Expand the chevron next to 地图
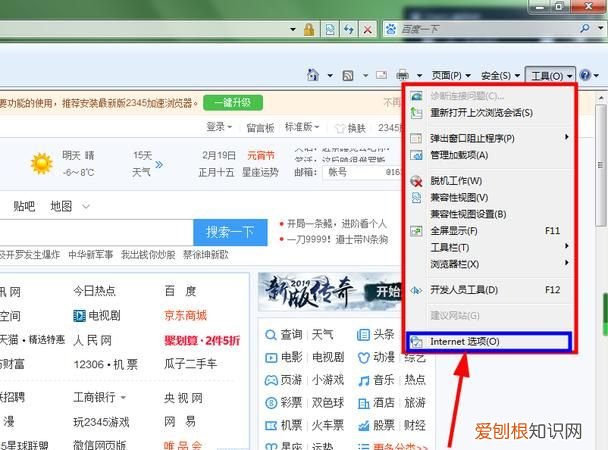This screenshot has width=608, height=450. point(86,206)
